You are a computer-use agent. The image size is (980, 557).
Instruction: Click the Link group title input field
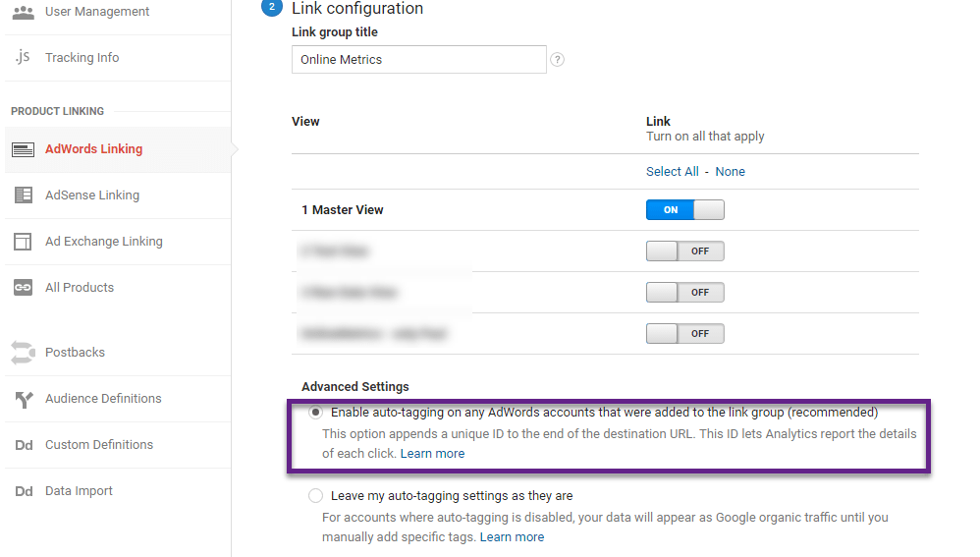(x=418, y=59)
